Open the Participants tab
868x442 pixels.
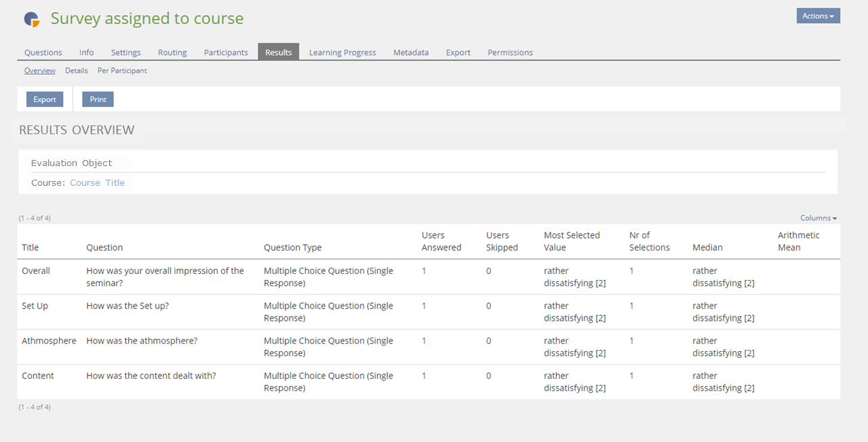click(226, 52)
